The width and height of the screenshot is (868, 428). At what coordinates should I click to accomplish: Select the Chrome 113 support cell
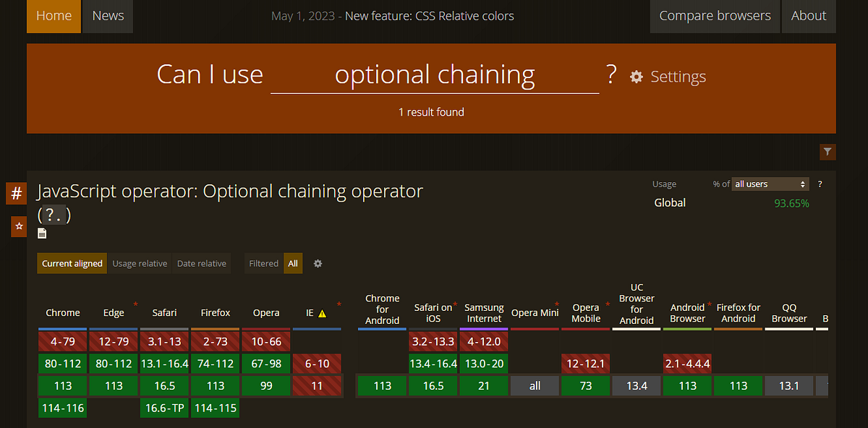[62, 385]
